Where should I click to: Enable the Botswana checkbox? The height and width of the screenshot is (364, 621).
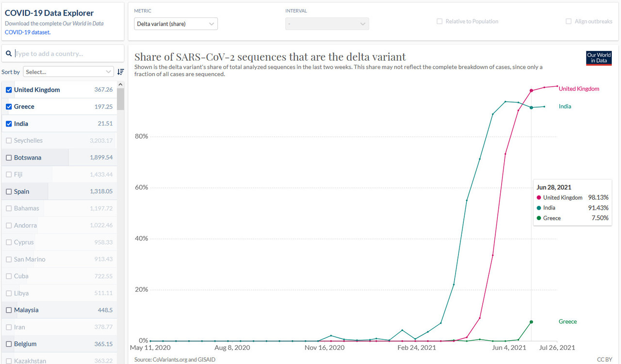[9, 158]
